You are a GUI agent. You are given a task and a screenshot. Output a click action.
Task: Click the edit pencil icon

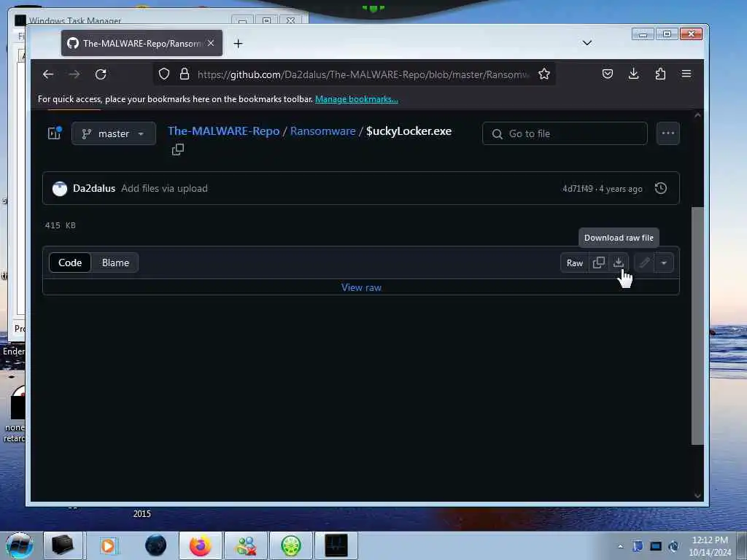click(644, 262)
